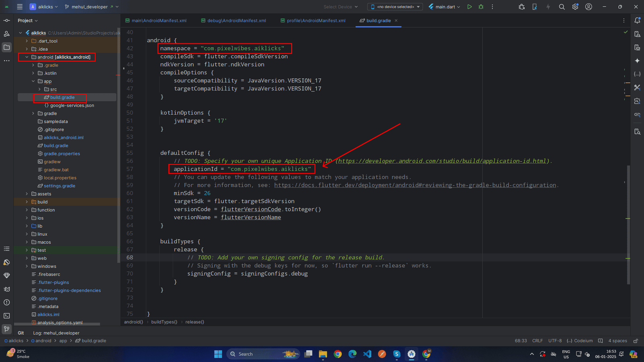This screenshot has height=362, width=644.
Task: Collapse the android folder in project tree
Action: click(27, 57)
